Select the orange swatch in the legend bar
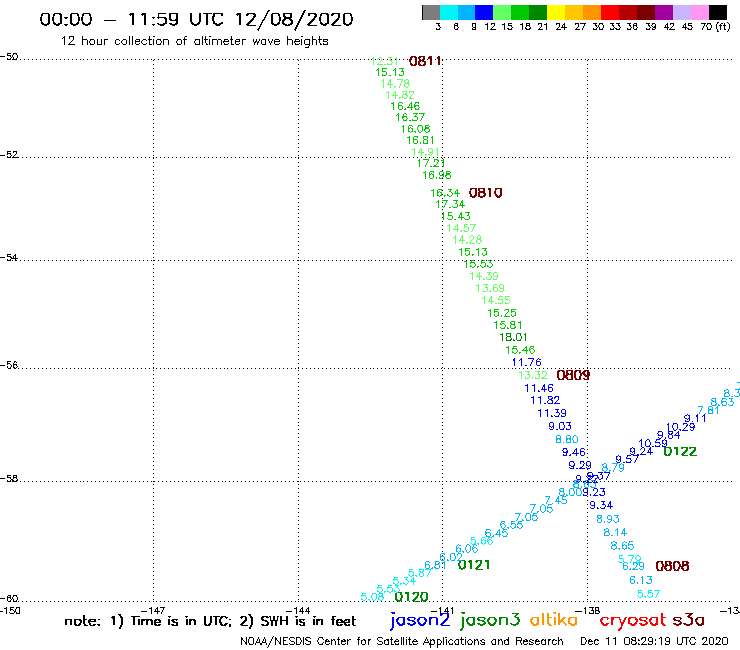The width and height of the screenshot is (740, 650). [x=591, y=12]
